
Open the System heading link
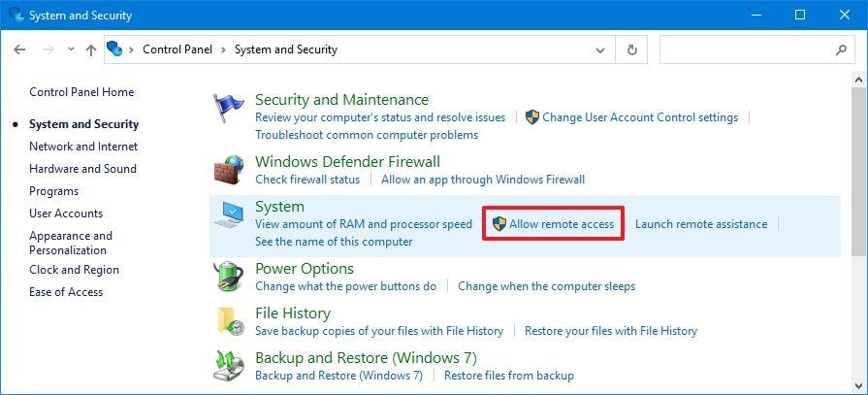(279, 207)
